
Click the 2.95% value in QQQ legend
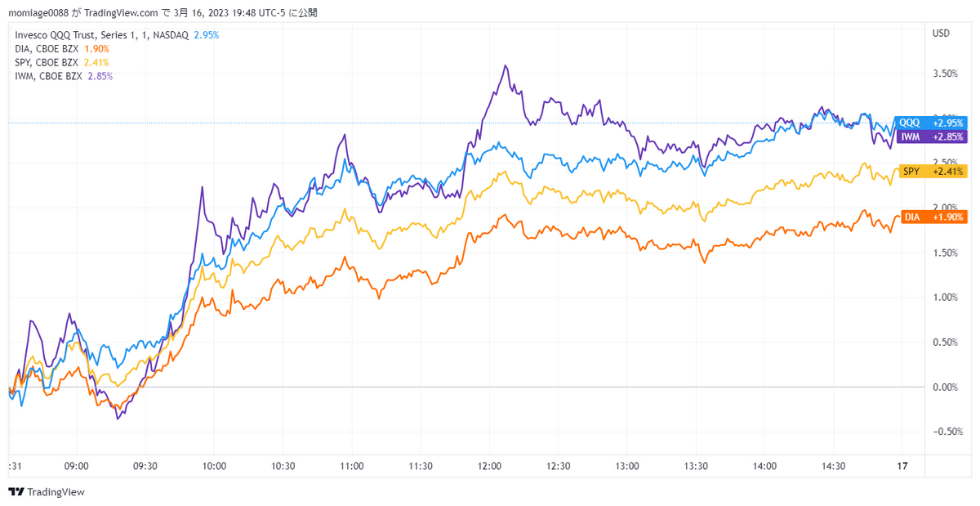[206, 35]
